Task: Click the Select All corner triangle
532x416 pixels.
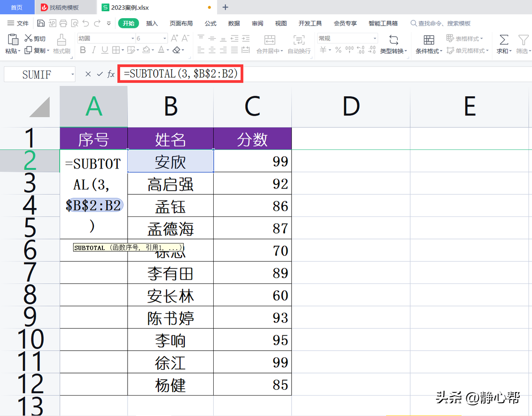Action: pos(39,107)
